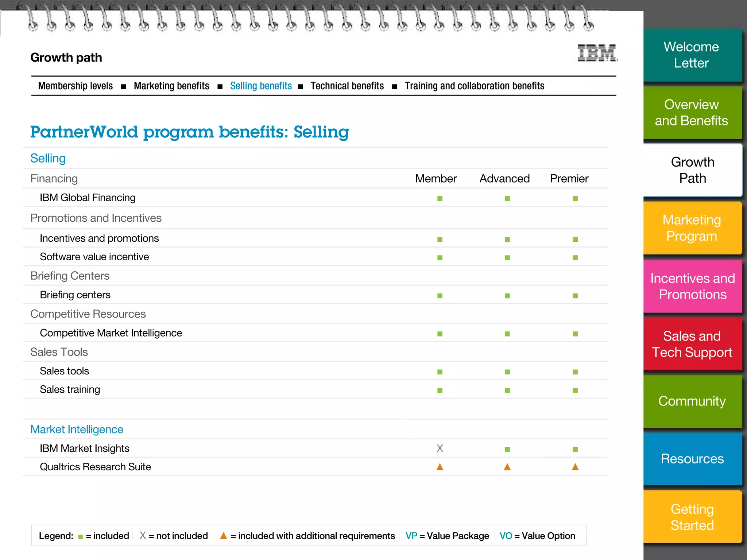747x560 pixels.
Task: Select the 'IBM Market Insights' row label
Action: 85,448
